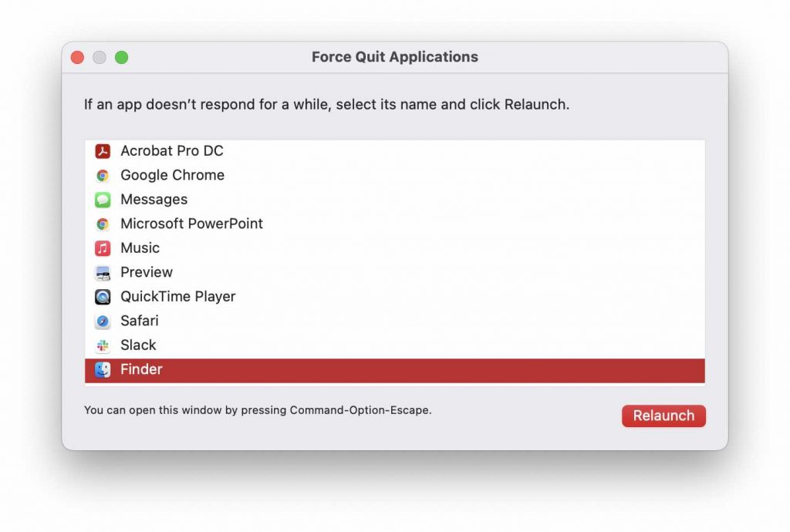This screenshot has width=790, height=532.
Task: Click the Preview app icon
Action: 103,272
